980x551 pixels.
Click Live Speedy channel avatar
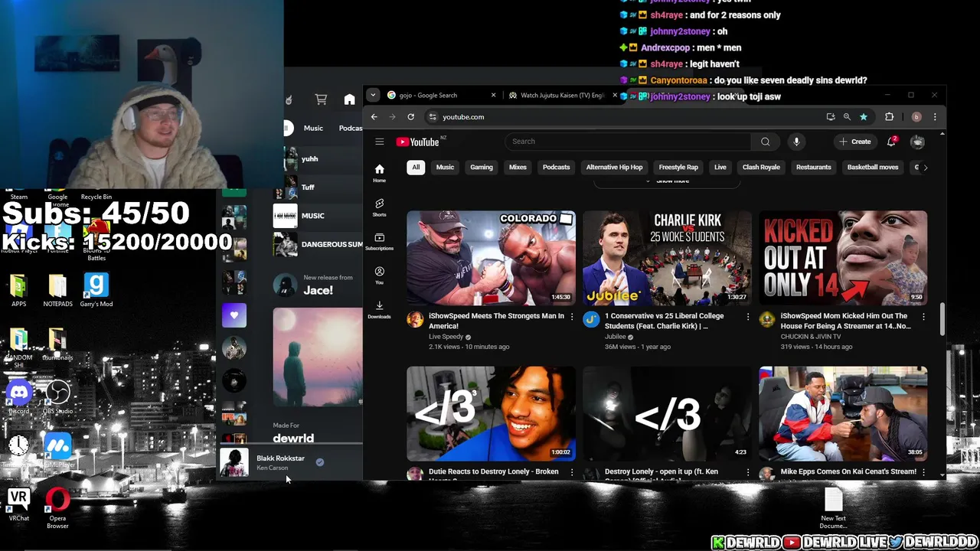tap(415, 320)
